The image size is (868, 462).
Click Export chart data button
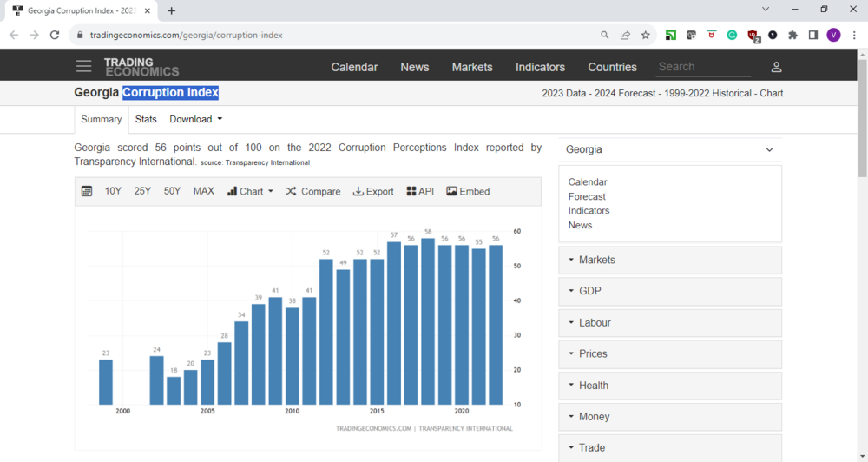coord(373,191)
